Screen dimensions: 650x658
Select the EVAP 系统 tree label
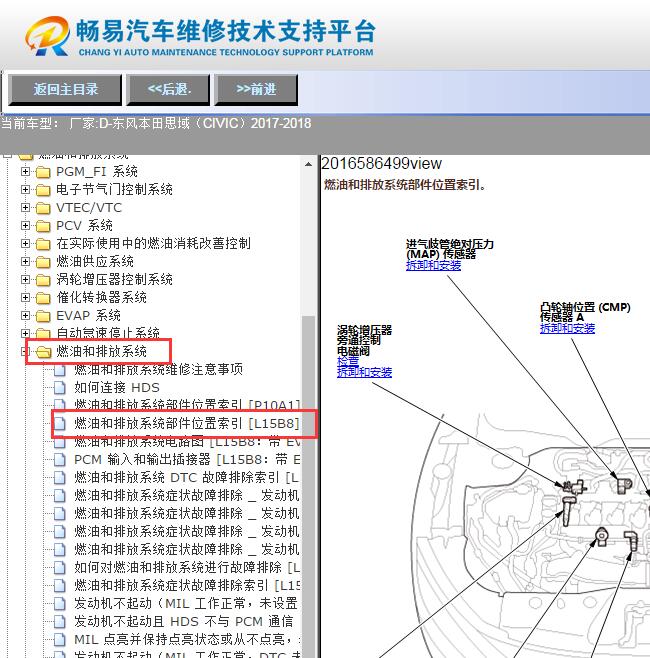[x=88, y=316]
